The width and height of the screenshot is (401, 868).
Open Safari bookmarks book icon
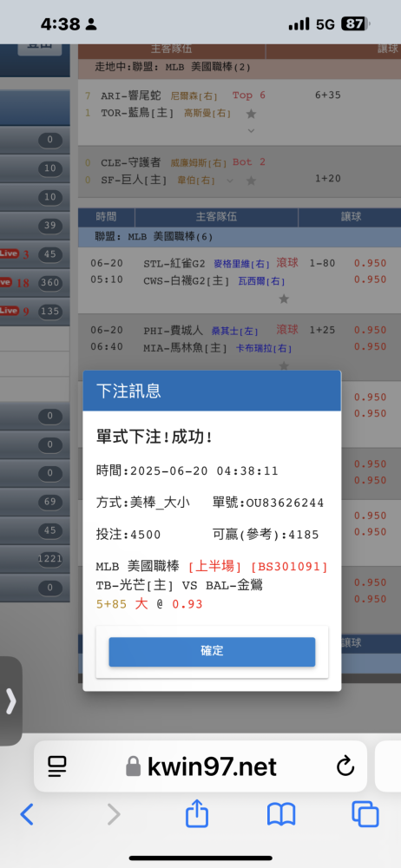click(281, 815)
